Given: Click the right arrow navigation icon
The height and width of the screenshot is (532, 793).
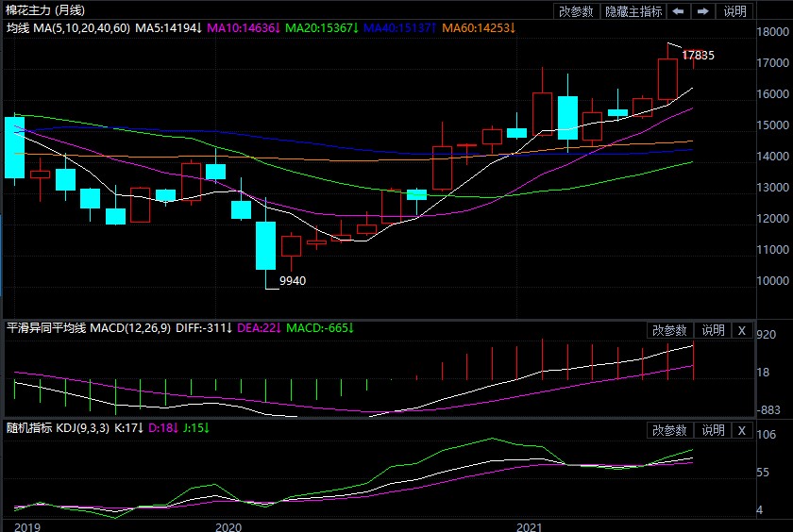Looking at the screenshot, I should (x=703, y=11).
